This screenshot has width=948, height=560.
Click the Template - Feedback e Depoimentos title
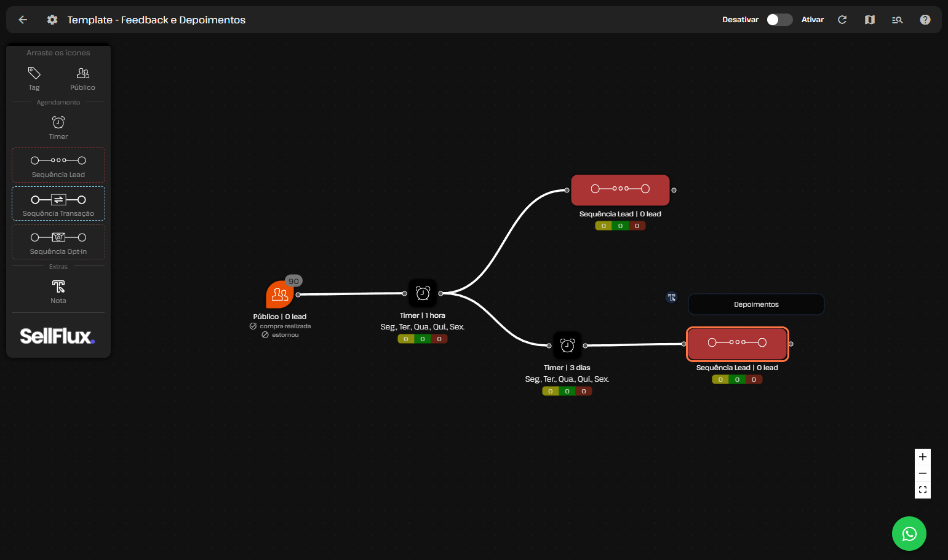pos(156,20)
